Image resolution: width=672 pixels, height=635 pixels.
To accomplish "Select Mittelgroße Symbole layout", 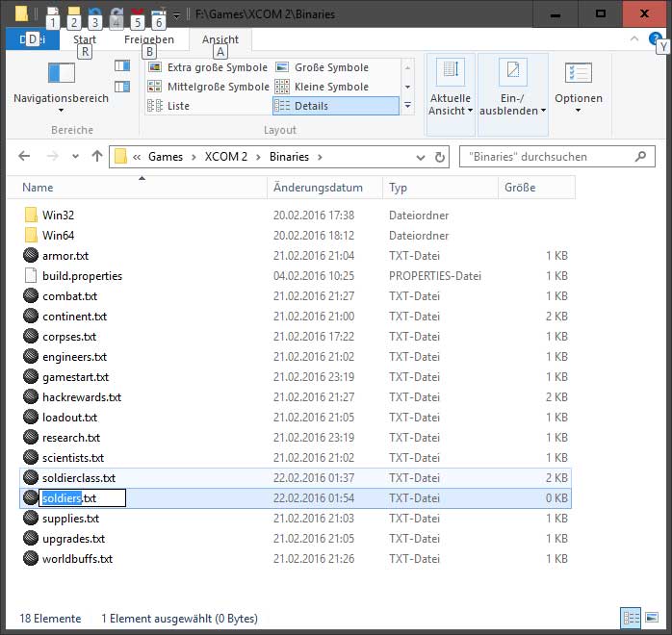I will click(208, 87).
